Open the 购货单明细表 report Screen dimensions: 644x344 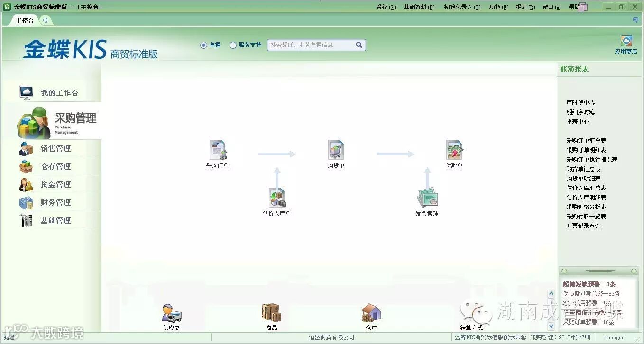[x=583, y=179]
